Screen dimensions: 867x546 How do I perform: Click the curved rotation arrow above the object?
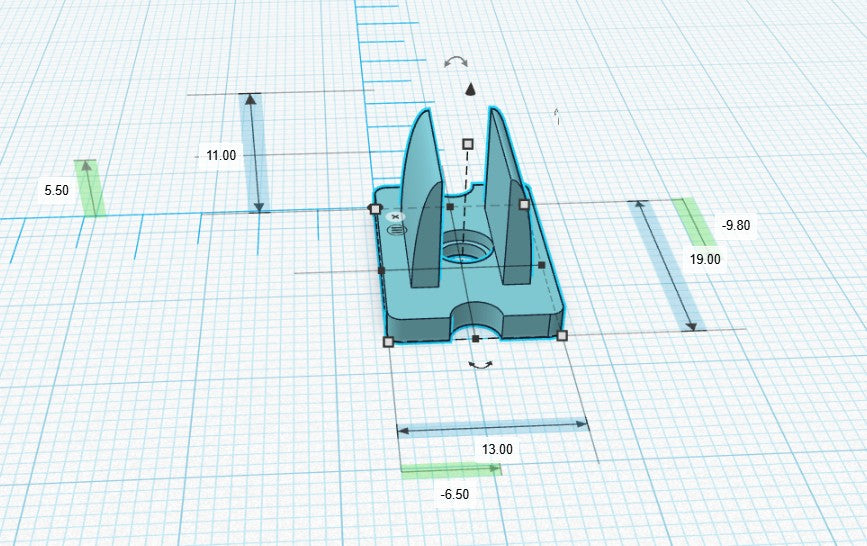pos(456,61)
